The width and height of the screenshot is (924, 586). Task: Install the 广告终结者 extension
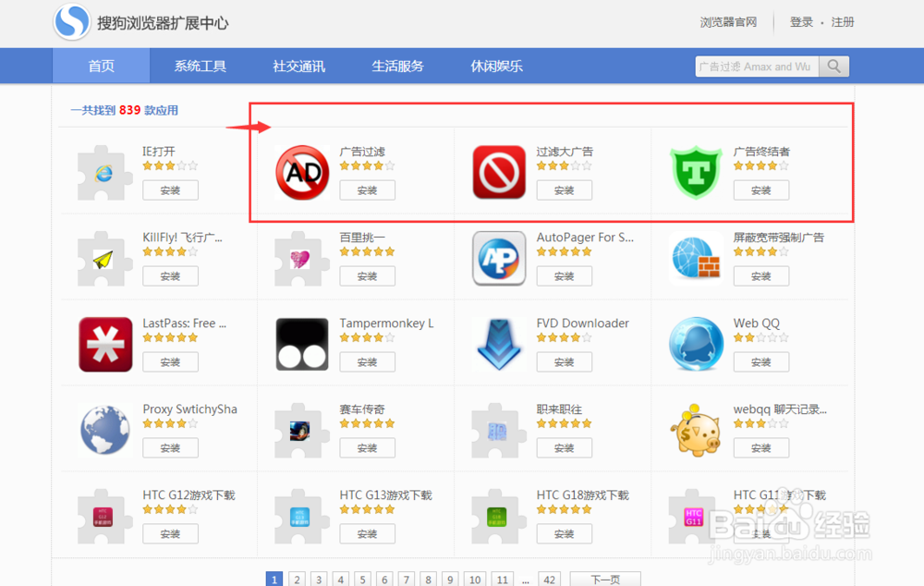tap(760, 190)
